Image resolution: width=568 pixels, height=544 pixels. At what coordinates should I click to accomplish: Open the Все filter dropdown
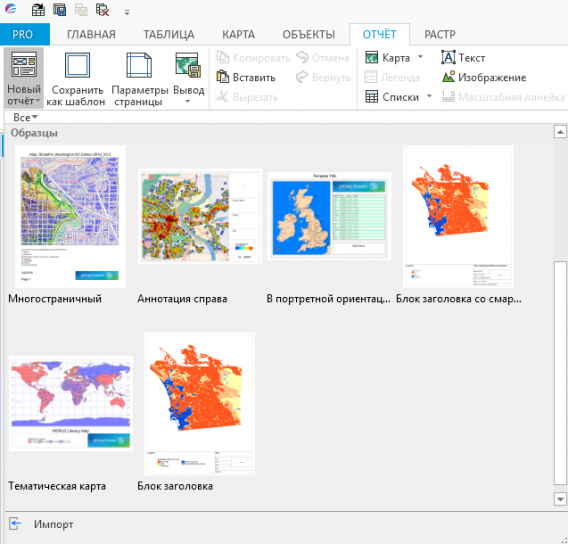point(25,117)
